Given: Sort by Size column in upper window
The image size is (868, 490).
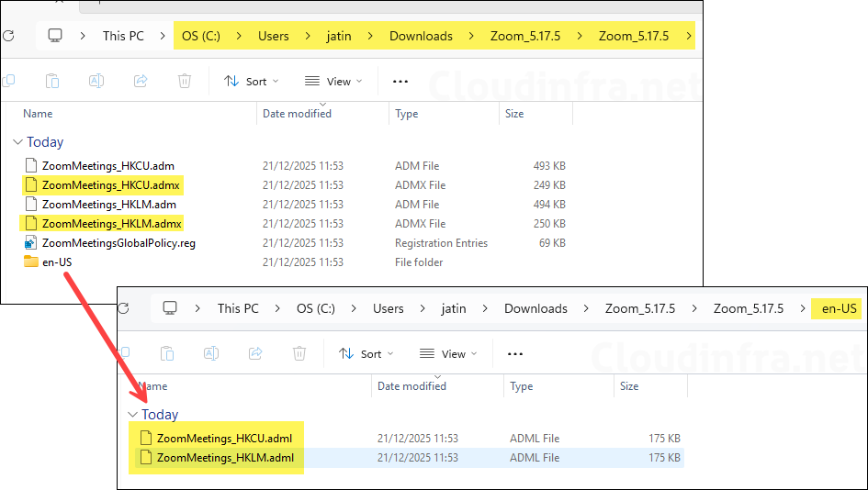Looking at the screenshot, I should click(514, 114).
